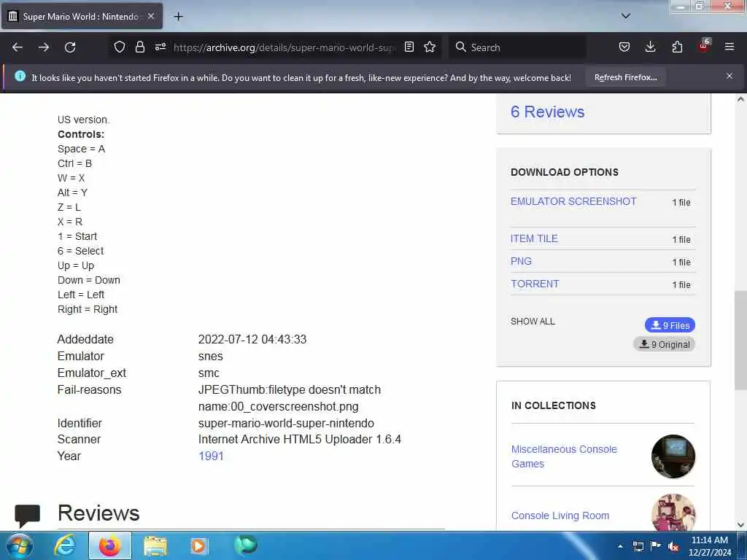Click the DOWNLOAD OPTIONS heading
Screen dimensions: 747x560
pyautogui.click(x=564, y=172)
